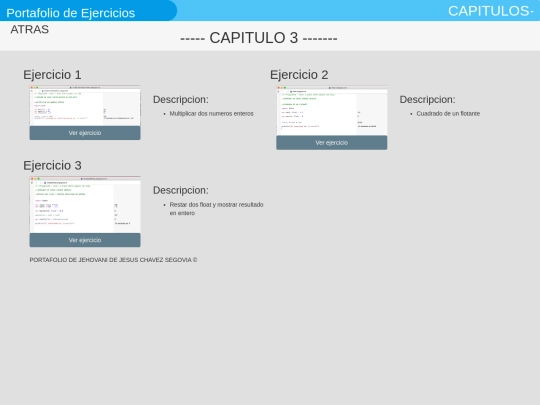Select text 'Multiplicar dos numeros enteros'
Screen dimensions: 540x405
211,114
